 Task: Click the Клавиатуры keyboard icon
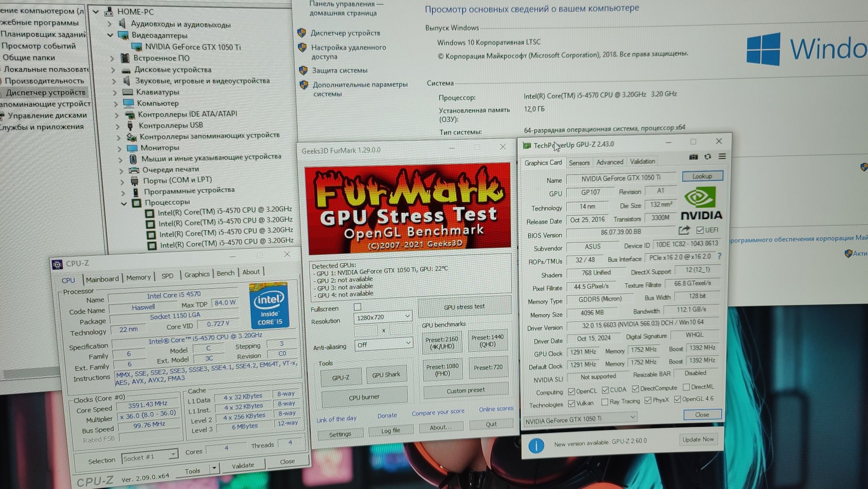click(128, 92)
